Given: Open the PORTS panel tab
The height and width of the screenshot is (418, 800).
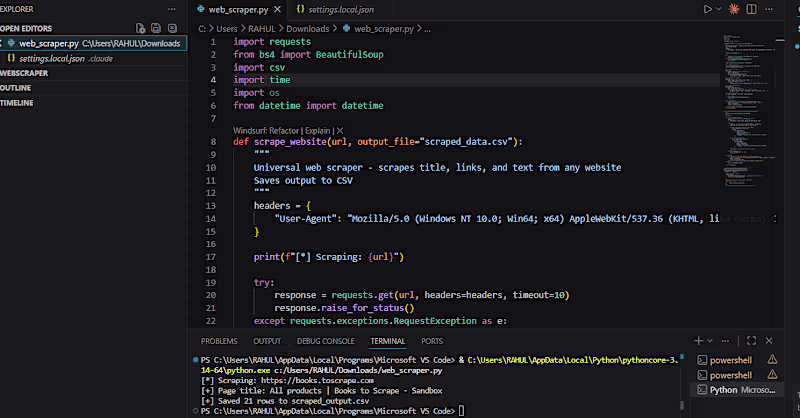Looking at the screenshot, I should 432,341.
